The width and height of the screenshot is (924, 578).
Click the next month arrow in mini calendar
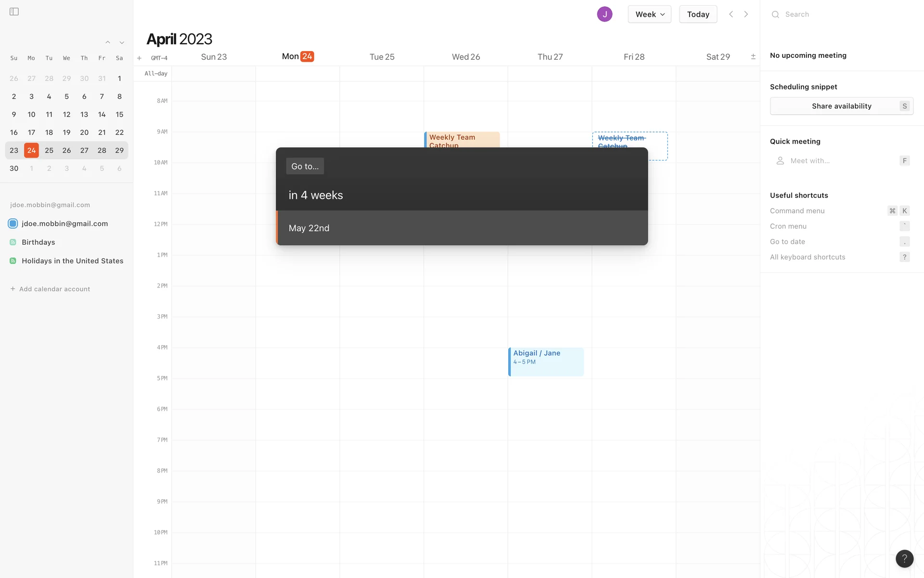tap(122, 42)
